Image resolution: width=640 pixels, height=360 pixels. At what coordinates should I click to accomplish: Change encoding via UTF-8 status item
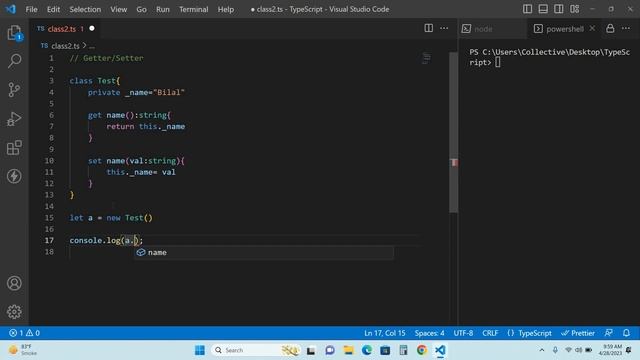pos(463,333)
